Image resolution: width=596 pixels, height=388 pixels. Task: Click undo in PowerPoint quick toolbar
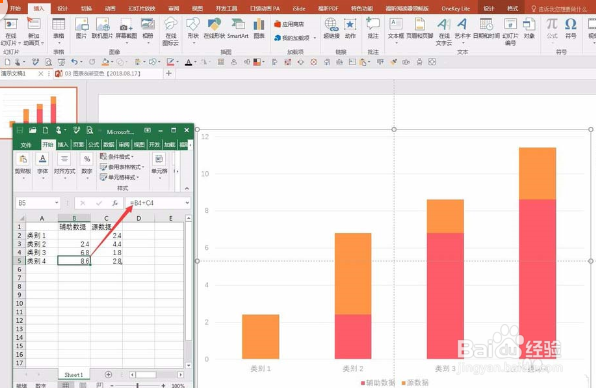pos(74,62)
